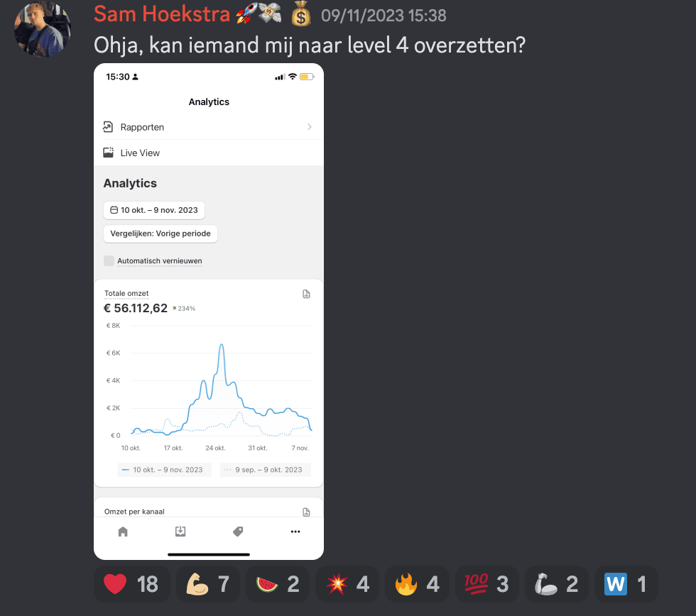
Task: Open the Live View menu item
Action: click(140, 153)
